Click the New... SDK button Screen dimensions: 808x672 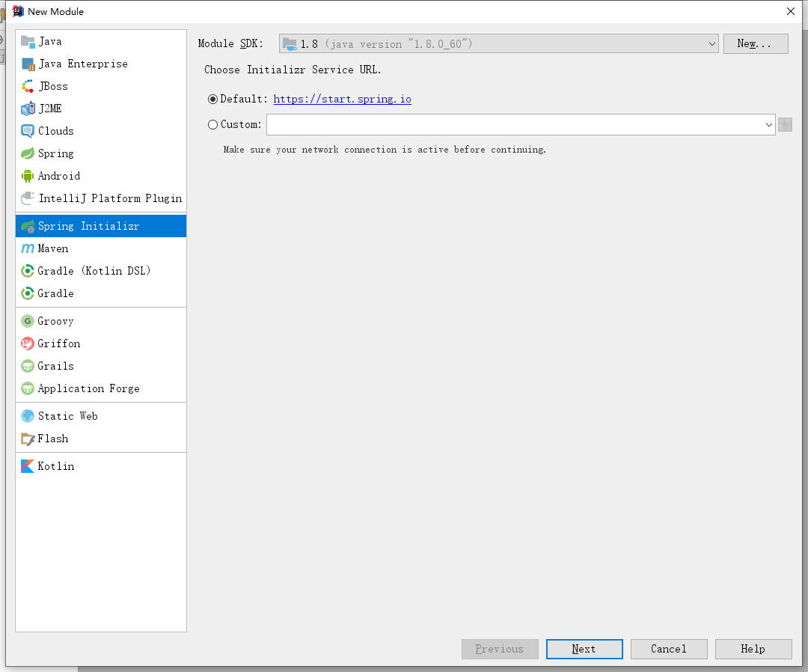(x=756, y=44)
